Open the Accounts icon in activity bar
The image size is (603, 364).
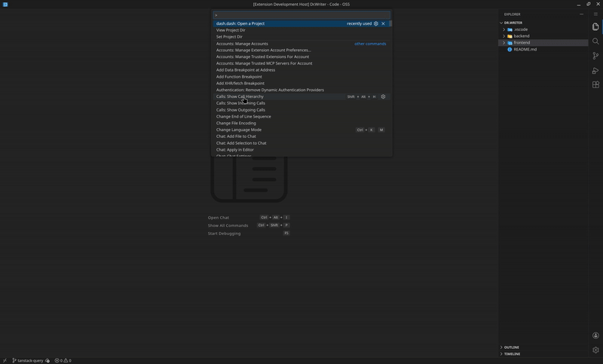(x=595, y=335)
